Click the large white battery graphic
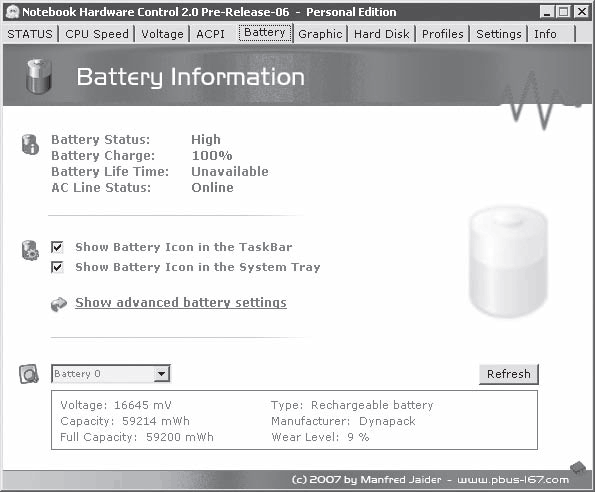 pyautogui.click(x=508, y=261)
